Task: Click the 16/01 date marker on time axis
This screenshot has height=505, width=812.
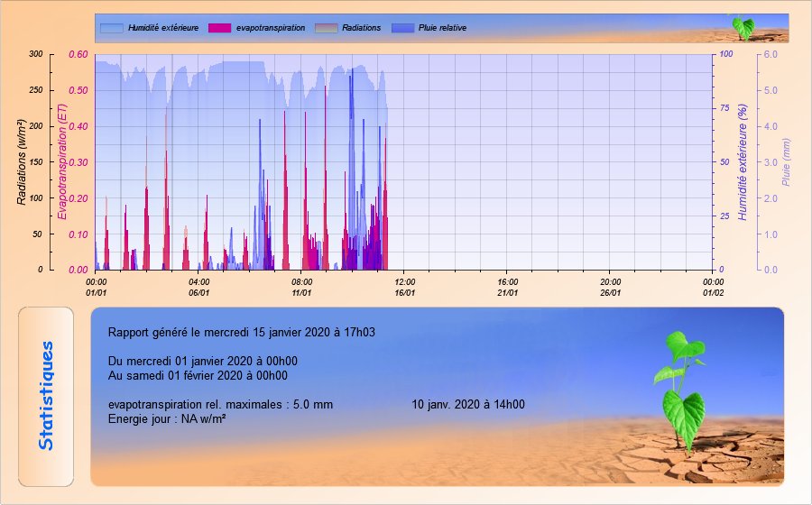Action: pos(405,292)
